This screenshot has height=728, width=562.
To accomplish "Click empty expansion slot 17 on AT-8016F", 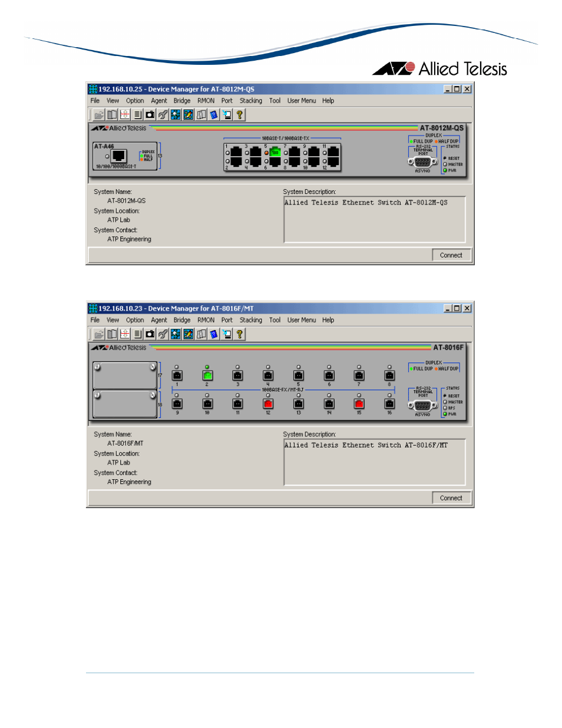I will pos(125,375).
